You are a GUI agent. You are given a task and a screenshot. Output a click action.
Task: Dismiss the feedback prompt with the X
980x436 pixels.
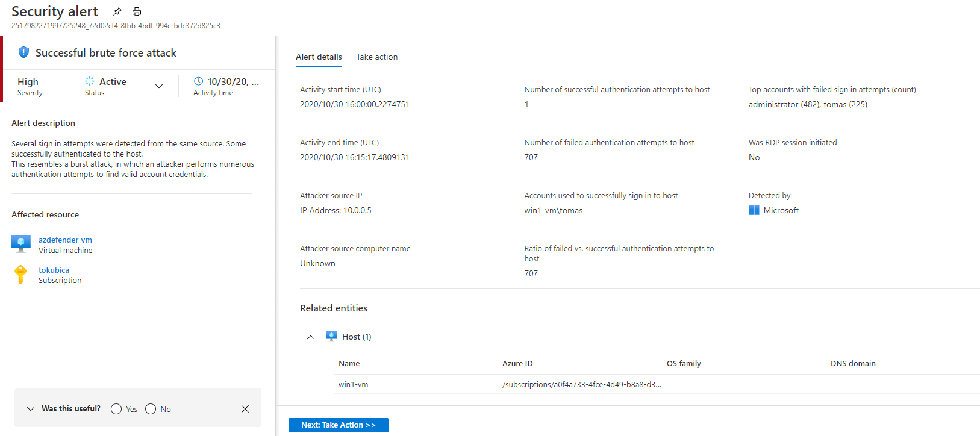coord(245,409)
